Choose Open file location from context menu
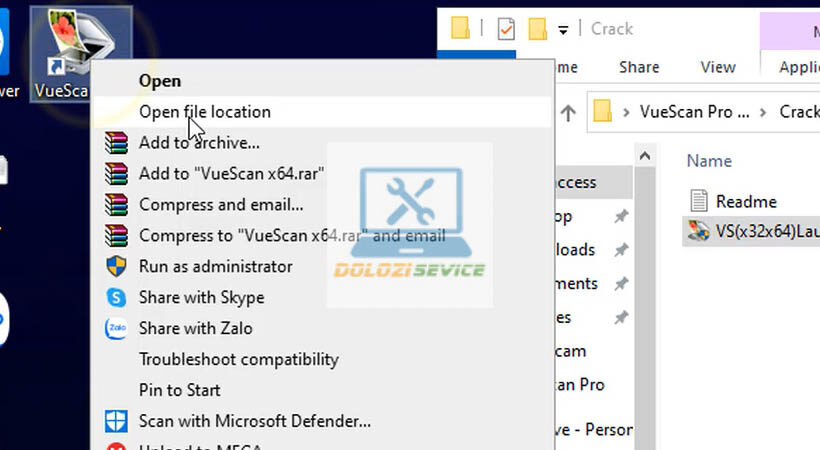This screenshot has height=450, width=820. pyautogui.click(x=204, y=112)
